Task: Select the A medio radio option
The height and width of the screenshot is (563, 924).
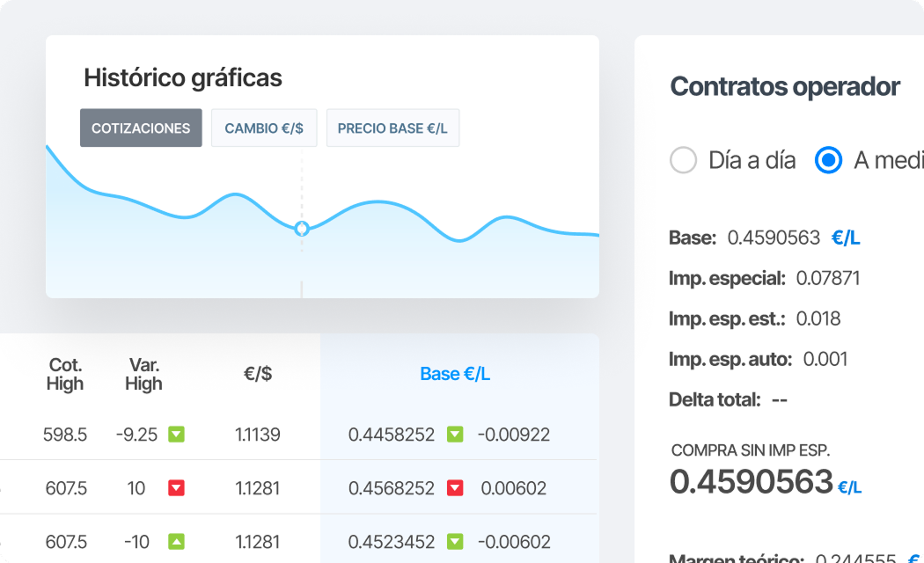Action: (x=829, y=160)
